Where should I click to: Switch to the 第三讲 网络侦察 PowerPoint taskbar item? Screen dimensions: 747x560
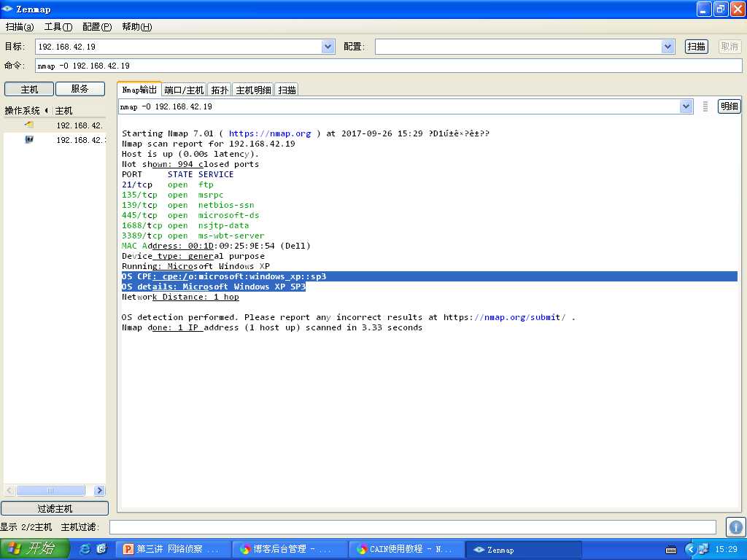click(x=172, y=549)
